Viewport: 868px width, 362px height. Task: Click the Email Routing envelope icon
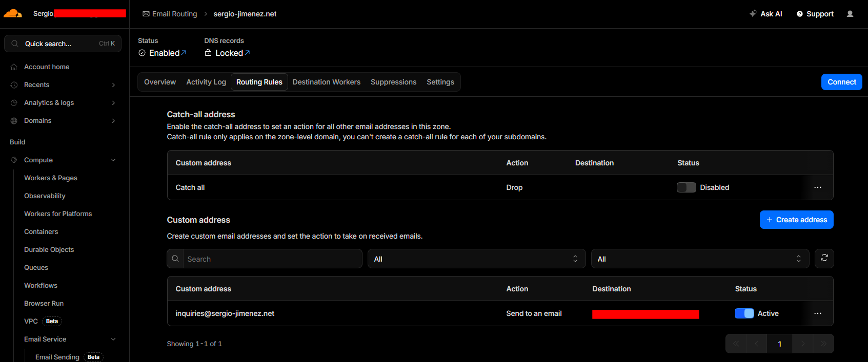(146, 14)
